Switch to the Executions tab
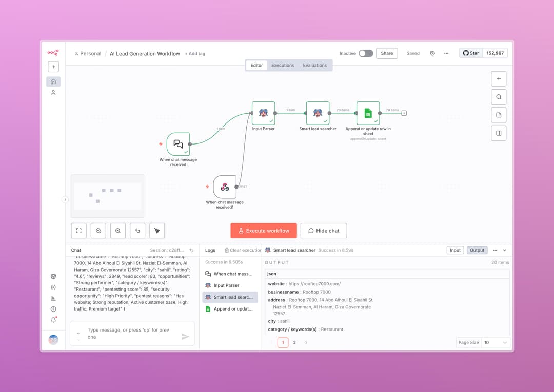Screen dimensions: 554x392 (283, 65)
